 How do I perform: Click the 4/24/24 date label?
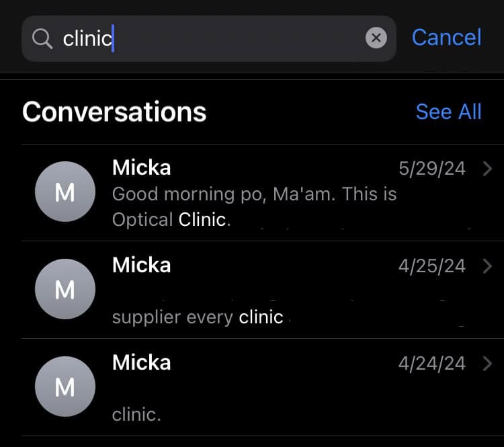click(x=431, y=364)
